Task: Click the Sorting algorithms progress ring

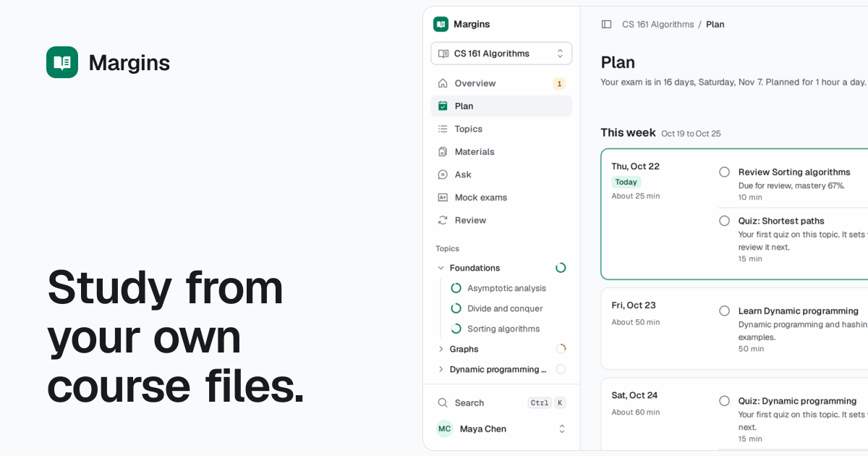Action: point(456,329)
